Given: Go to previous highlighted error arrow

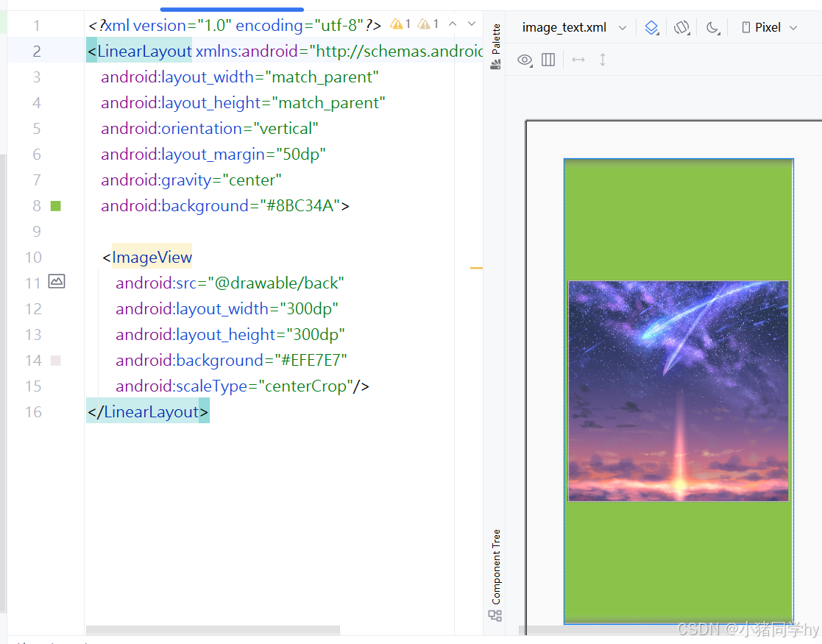Looking at the screenshot, I should pos(453,24).
